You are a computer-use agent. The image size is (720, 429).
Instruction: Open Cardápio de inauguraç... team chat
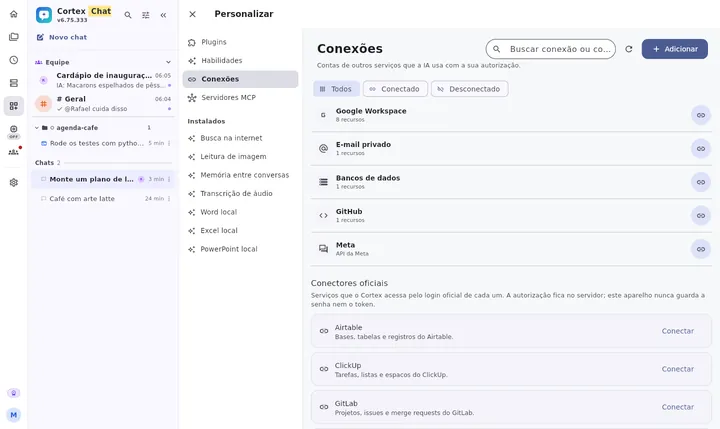pyautogui.click(x=103, y=80)
